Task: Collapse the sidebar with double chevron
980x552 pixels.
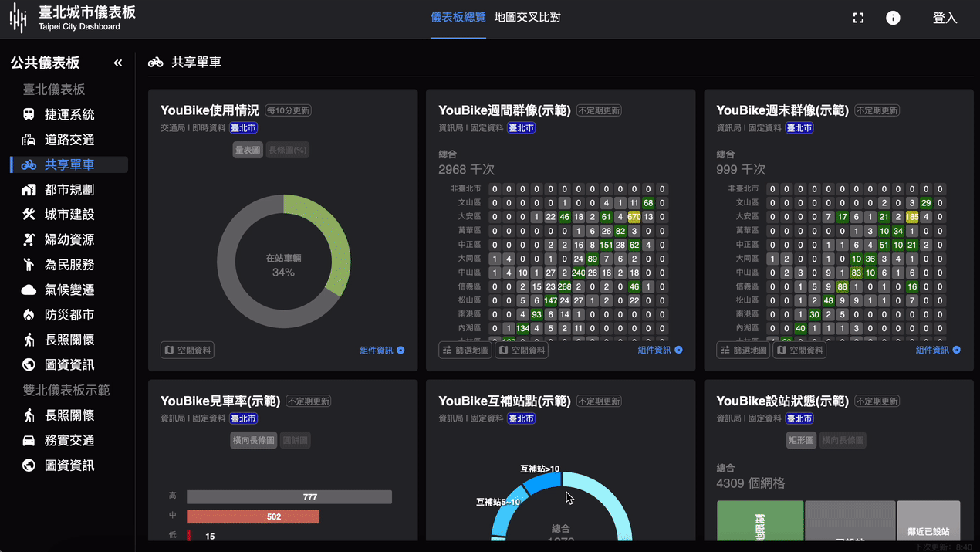Action: [x=118, y=63]
